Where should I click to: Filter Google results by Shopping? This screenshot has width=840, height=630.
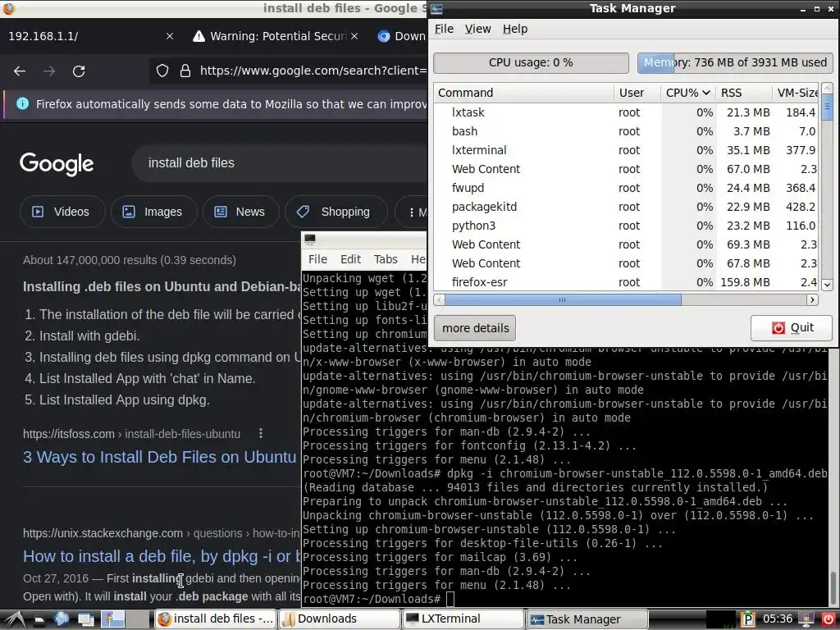(x=336, y=212)
